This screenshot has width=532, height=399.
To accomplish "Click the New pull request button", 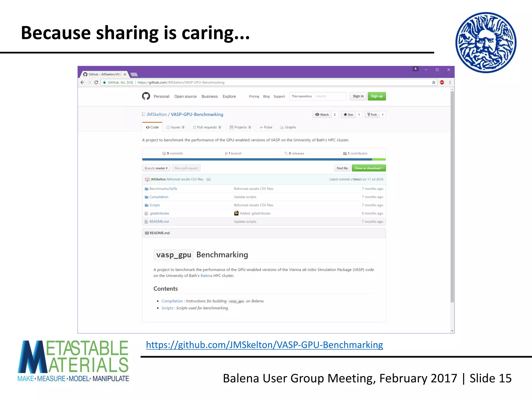I will (186, 168).
